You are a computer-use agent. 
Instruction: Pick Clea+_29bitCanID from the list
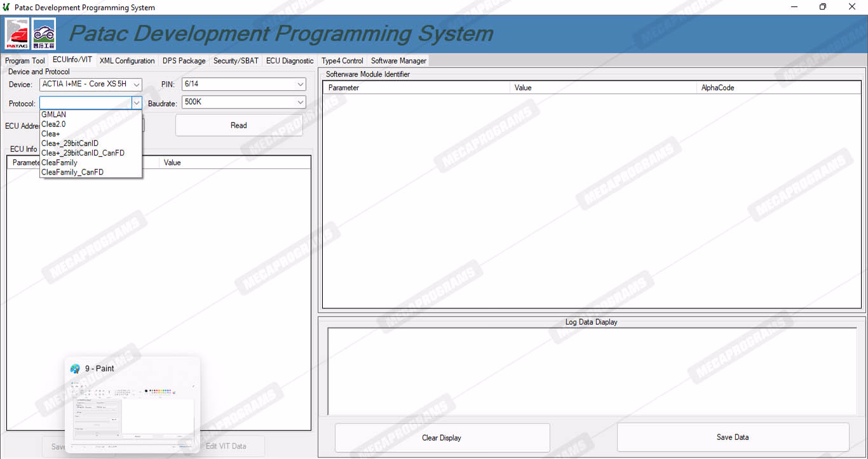click(91, 143)
